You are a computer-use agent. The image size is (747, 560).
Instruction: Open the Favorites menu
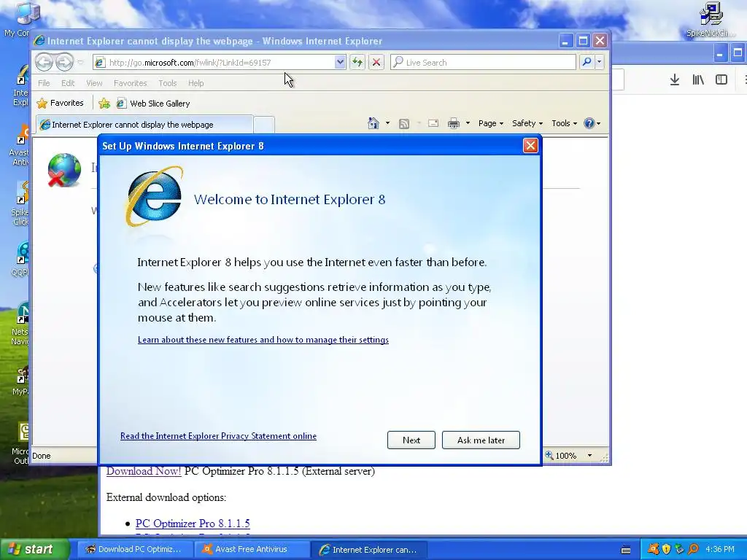(130, 83)
